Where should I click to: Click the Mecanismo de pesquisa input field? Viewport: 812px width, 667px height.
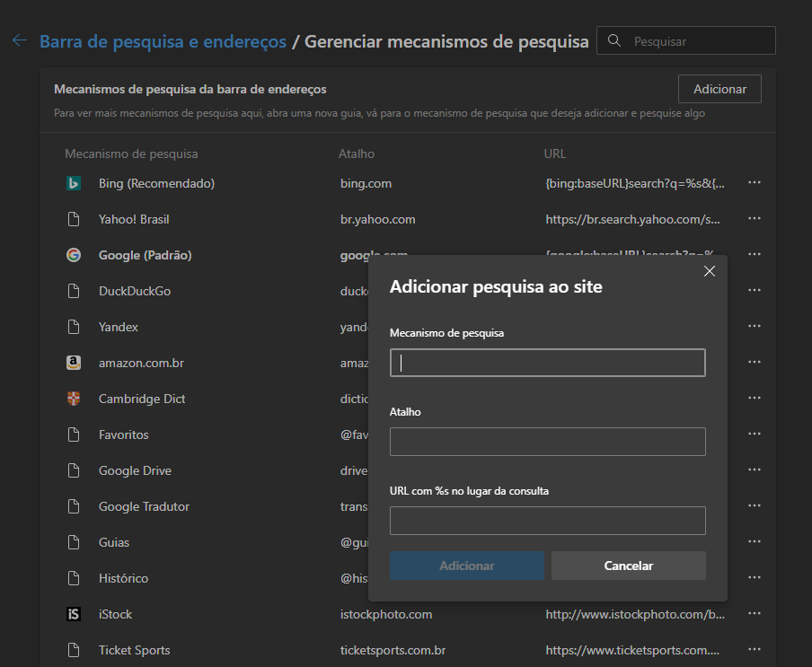click(547, 363)
